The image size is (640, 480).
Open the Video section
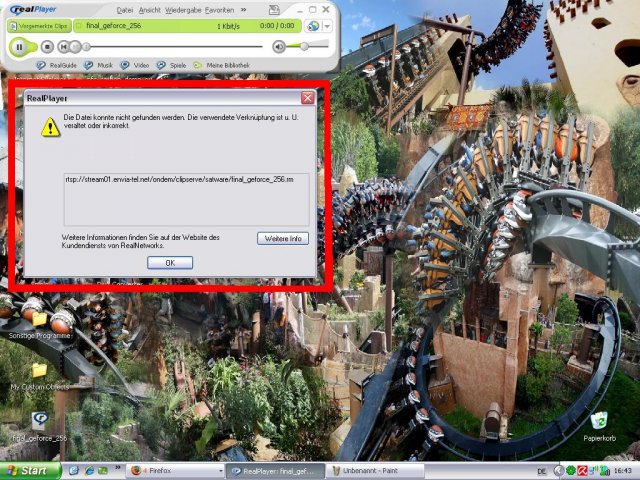(135, 65)
